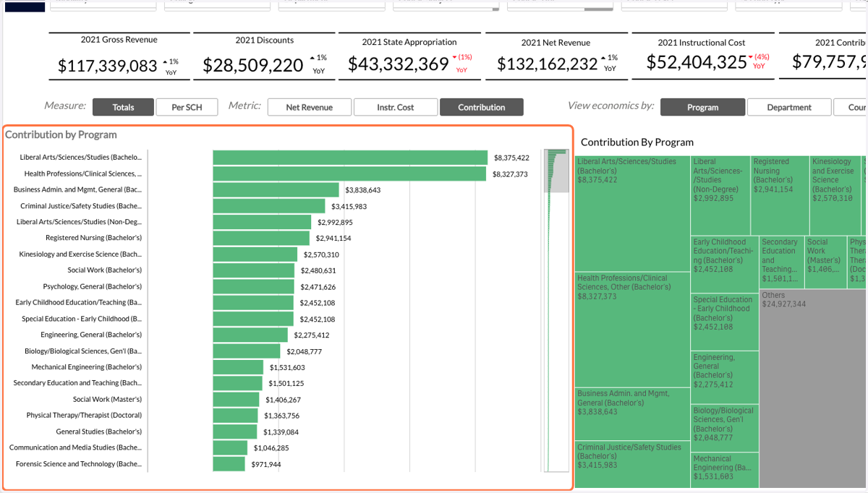The width and height of the screenshot is (868, 493).
Task: Open the 2021 Discounts KPI
Action: pos(265,56)
